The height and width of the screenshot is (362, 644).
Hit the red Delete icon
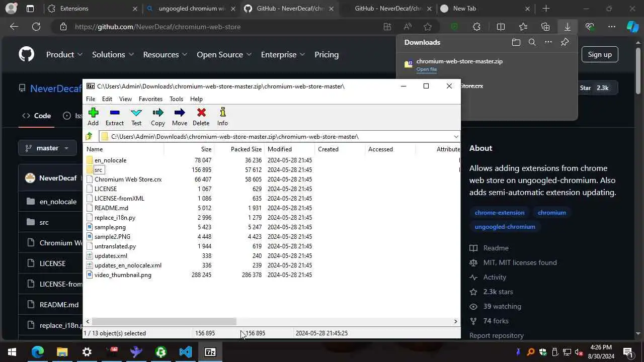point(201,117)
